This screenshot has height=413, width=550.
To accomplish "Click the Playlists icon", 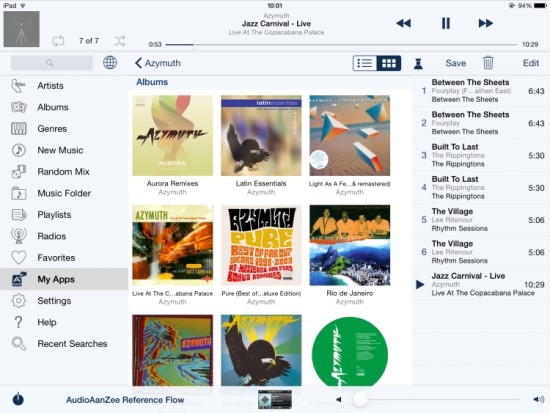I will [19, 215].
